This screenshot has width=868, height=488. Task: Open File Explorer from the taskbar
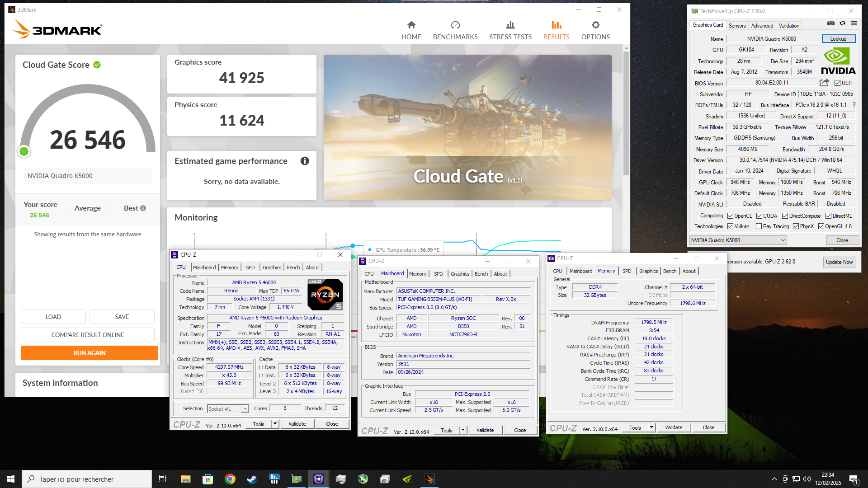point(185,479)
